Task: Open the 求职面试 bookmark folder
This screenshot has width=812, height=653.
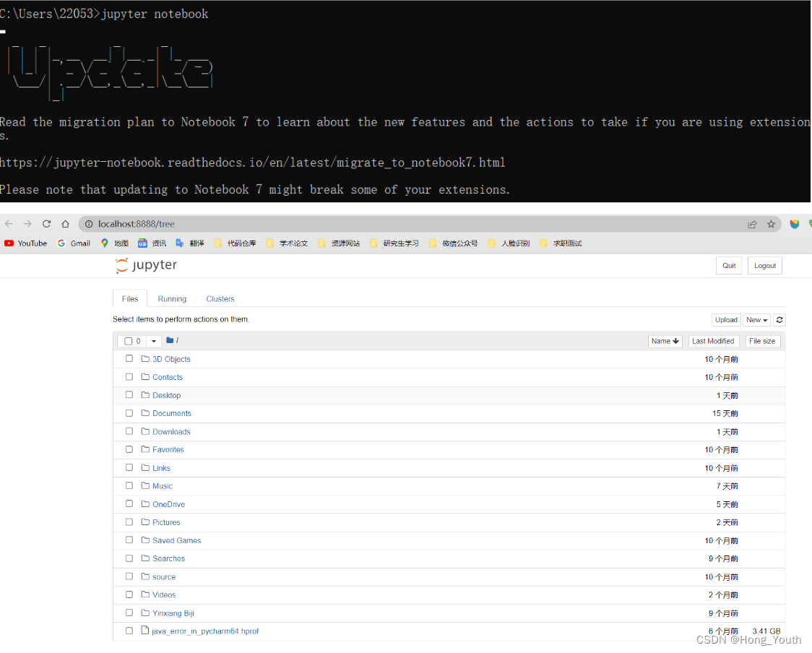Action: [561, 243]
